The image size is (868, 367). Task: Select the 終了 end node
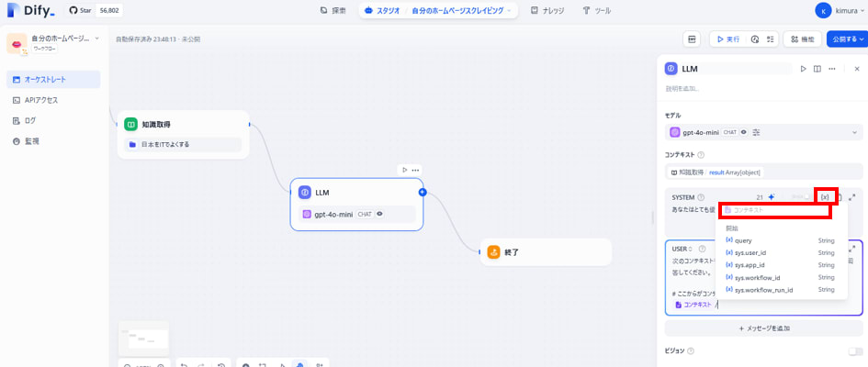point(546,252)
